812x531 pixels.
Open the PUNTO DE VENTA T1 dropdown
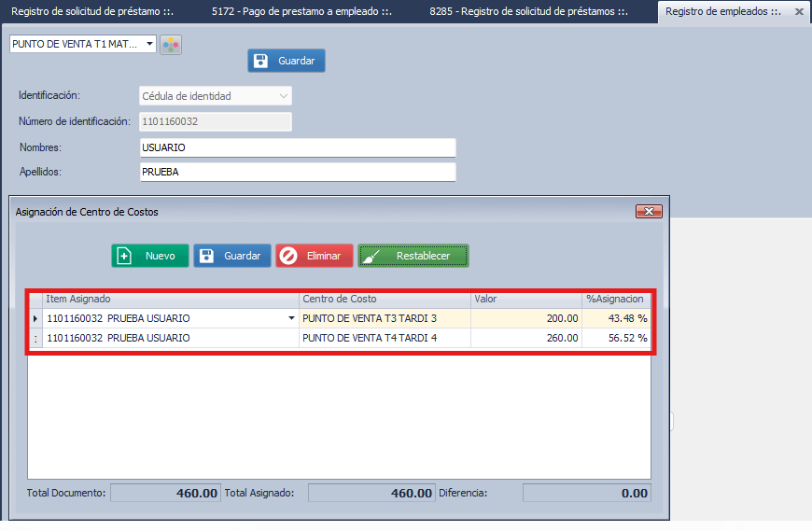point(149,44)
